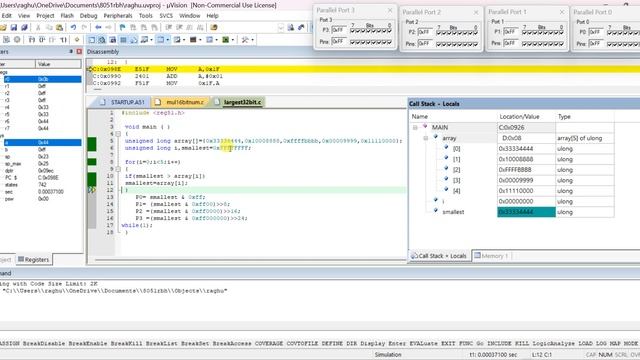Open the Watch Windows dropdown arrow
This screenshot has height=360, width=640.
pyautogui.click(x=151, y=40)
